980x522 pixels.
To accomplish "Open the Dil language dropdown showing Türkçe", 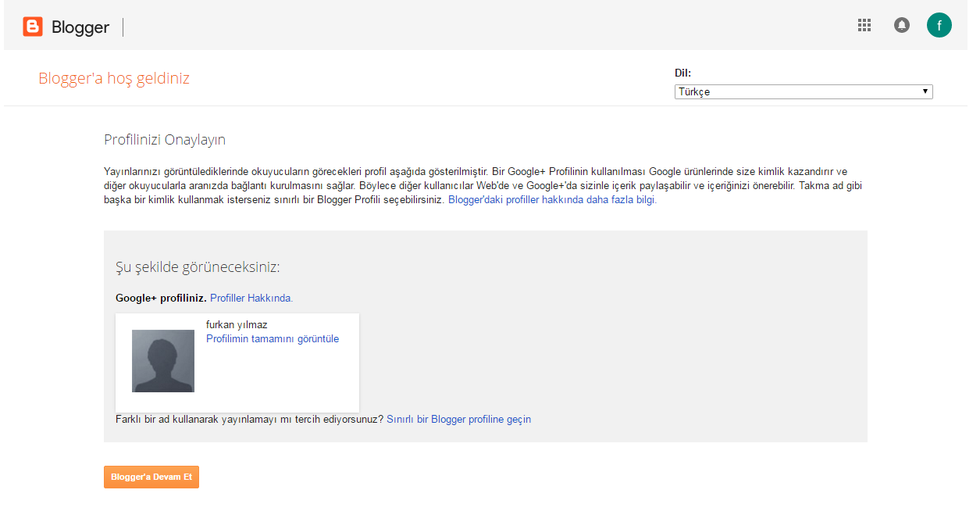I will point(804,91).
